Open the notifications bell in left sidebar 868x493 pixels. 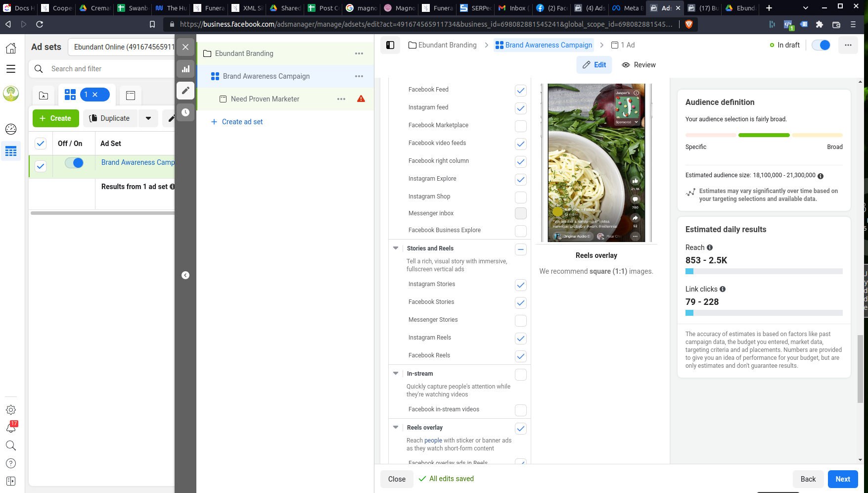11,428
